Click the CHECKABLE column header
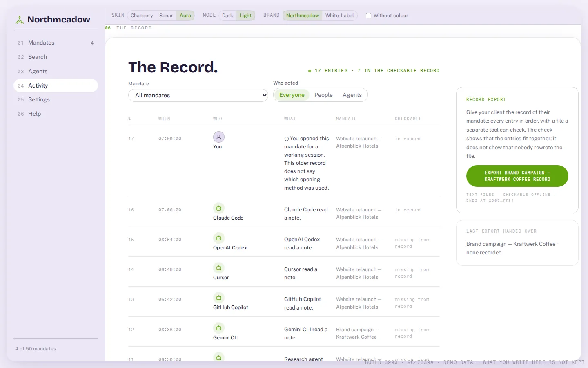The width and height of the screenshot is (588, 368). 408,119
